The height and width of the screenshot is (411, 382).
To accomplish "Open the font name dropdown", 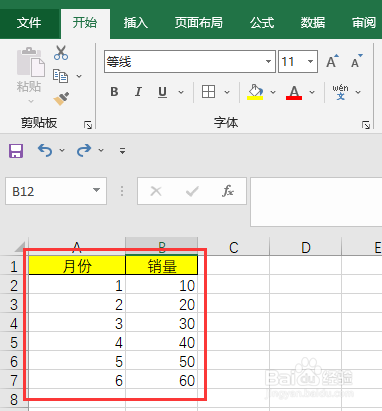I will [268, 61].
